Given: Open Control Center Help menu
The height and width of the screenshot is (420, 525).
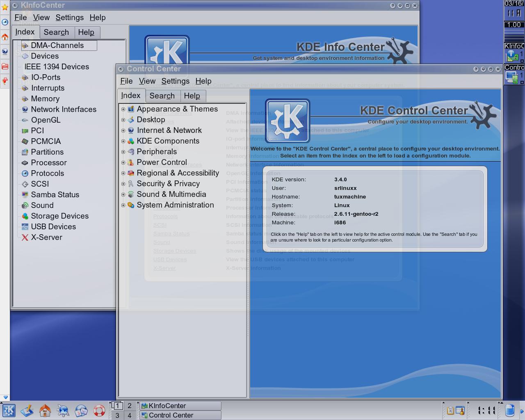Looking at the screenshot, I should [x=203, y=81].
